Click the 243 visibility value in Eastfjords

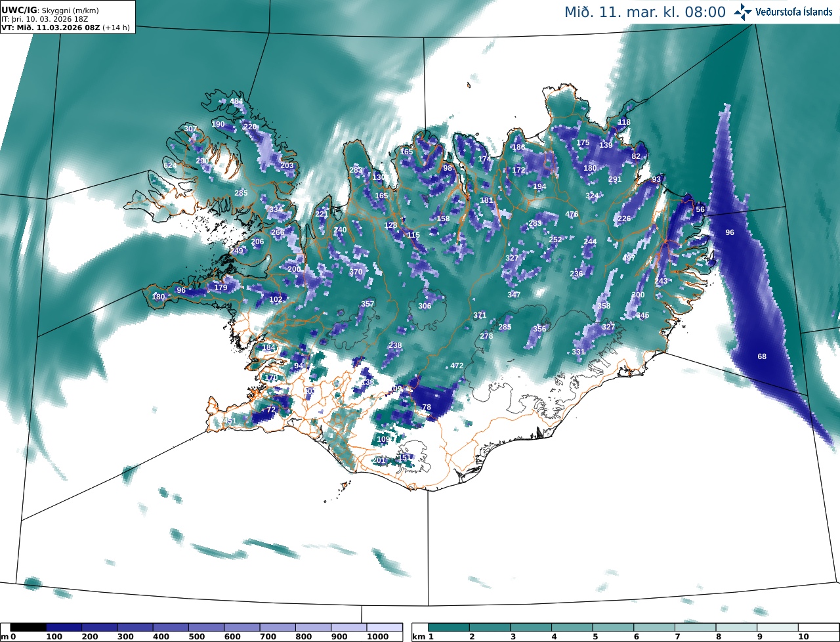[x=661, y=281]
